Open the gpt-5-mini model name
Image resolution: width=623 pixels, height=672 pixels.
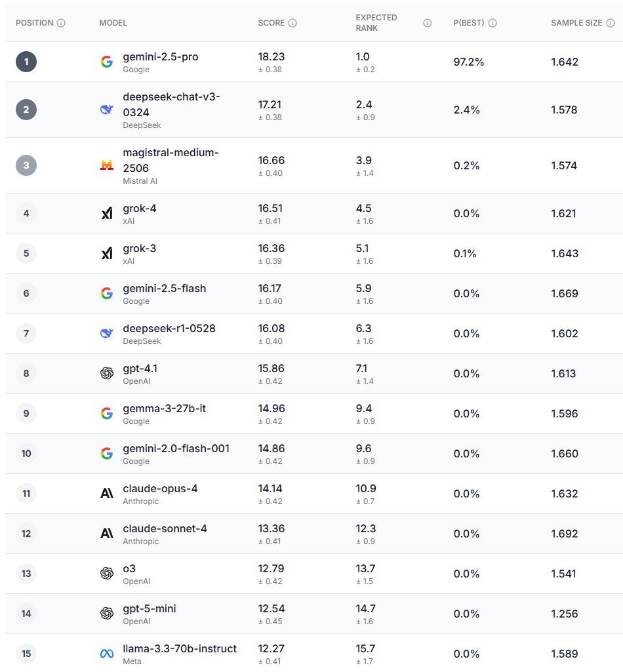click(150, 608)
